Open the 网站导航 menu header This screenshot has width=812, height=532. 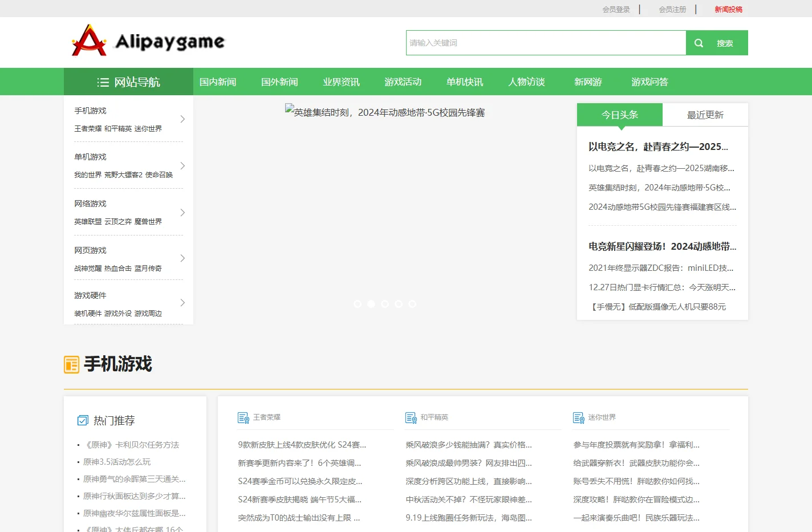click(x=128, y=82)
